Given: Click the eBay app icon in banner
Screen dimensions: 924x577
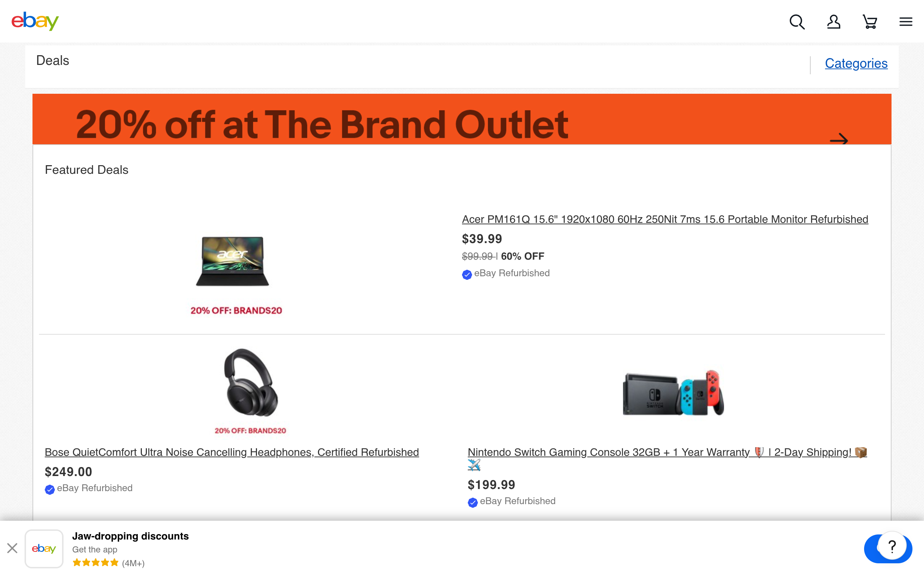Looking at the screenshot, I should tap(44, 549).
